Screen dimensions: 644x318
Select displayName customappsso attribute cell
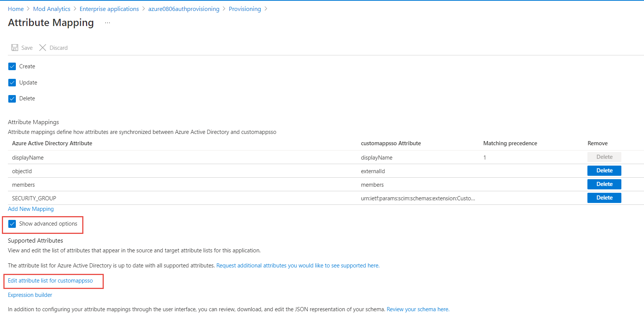[x=377, y=158]
